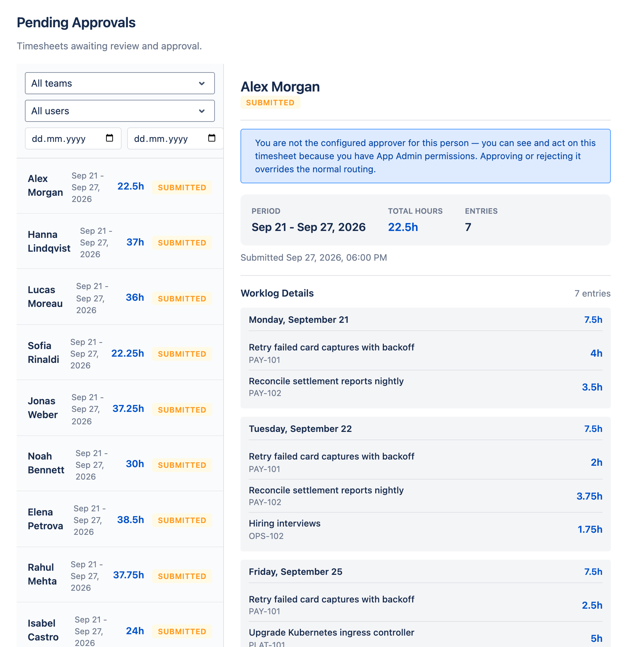Click Monday's PAY-101 retry card captures entry
Viewport: 644px width, 647px height.
[426, 353]
